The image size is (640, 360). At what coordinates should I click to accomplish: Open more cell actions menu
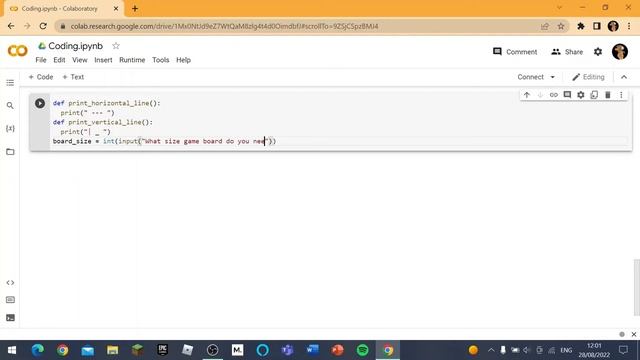coord(621,95)
